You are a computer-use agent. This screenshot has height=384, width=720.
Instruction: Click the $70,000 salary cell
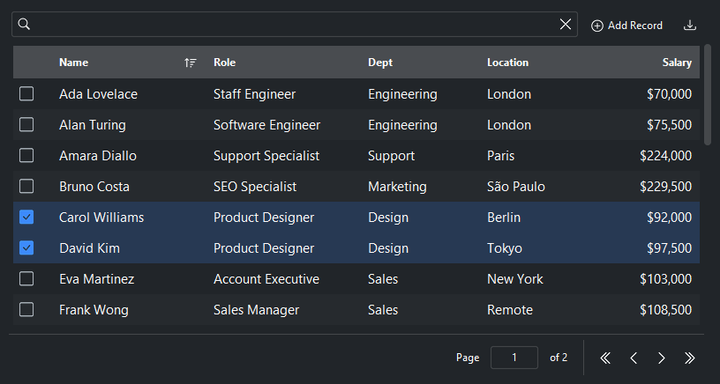(x=669, y=94)
